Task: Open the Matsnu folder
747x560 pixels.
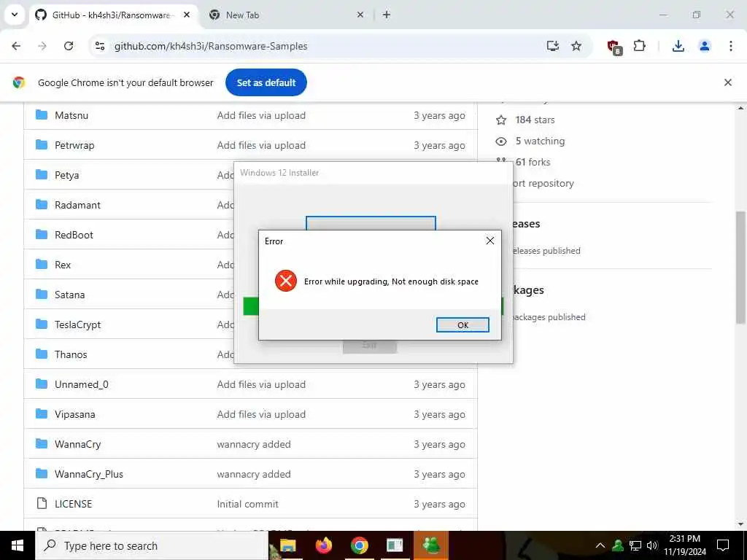Action: coord(71,115)
